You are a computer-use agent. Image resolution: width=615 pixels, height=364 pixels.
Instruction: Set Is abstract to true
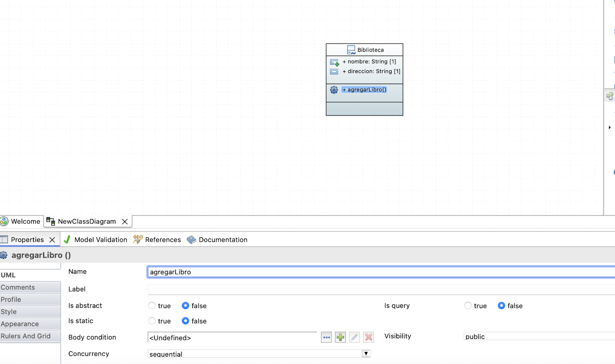(152, 306)
